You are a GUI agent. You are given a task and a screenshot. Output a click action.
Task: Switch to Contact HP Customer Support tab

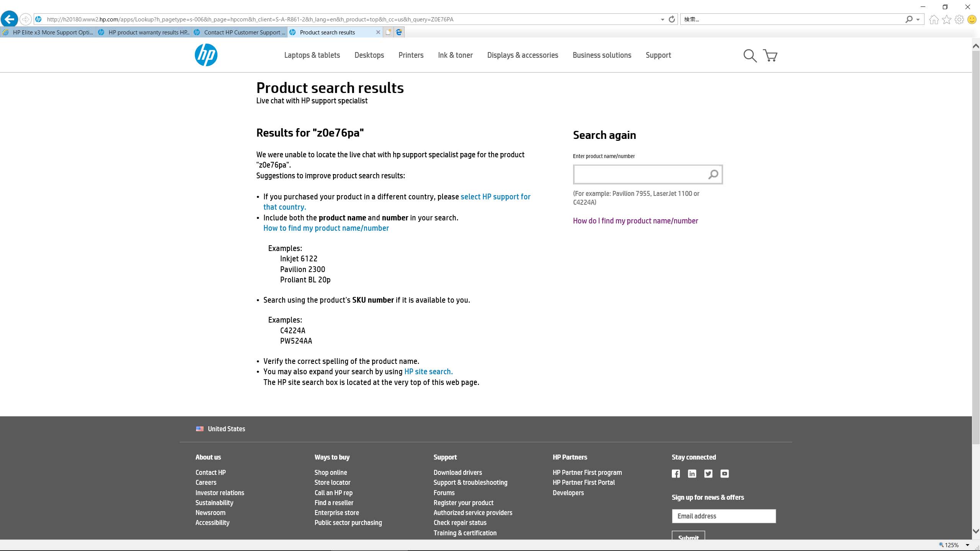click(240, 32)
